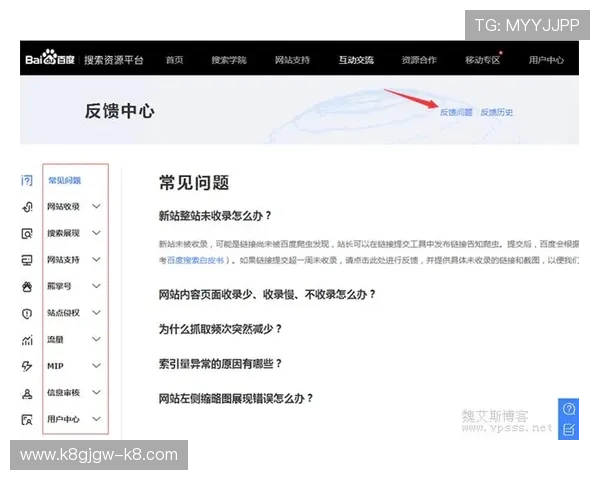Click the 熊掌号 paw icon in sidebar
Viewport: 600px width, 480px height.
click(27, 286)
